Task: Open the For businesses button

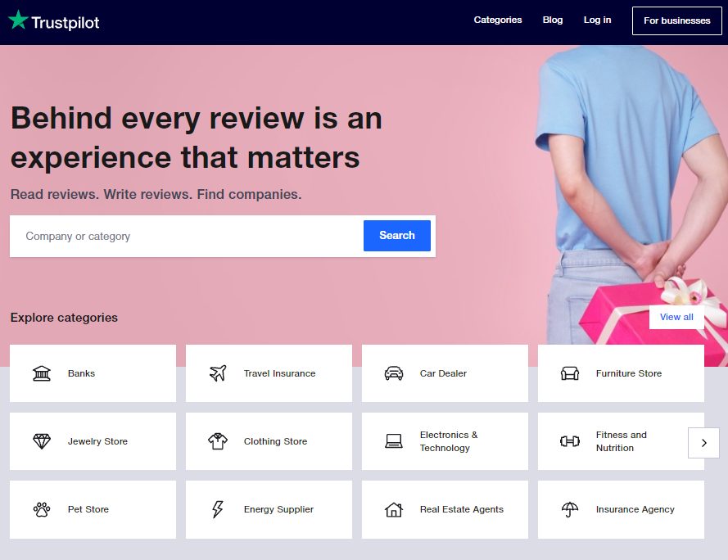Action: [677, 20]
